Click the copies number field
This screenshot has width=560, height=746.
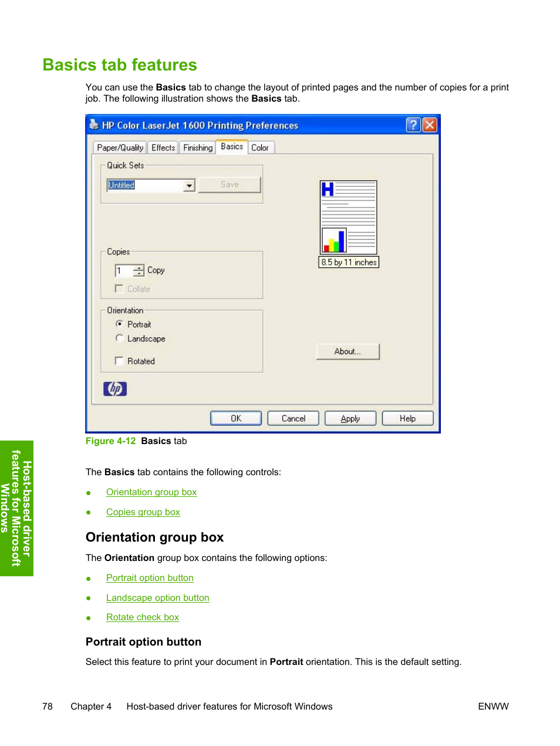pos(124,271)
